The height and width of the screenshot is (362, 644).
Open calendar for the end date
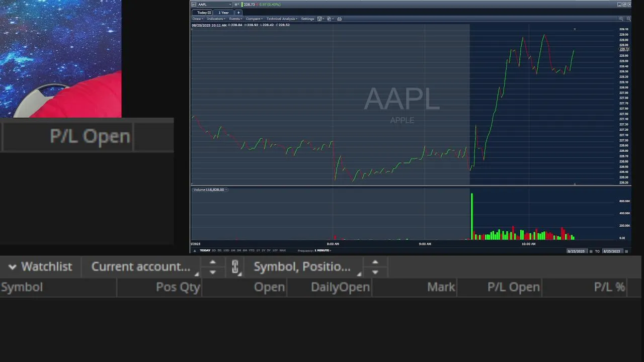(626, 251)
